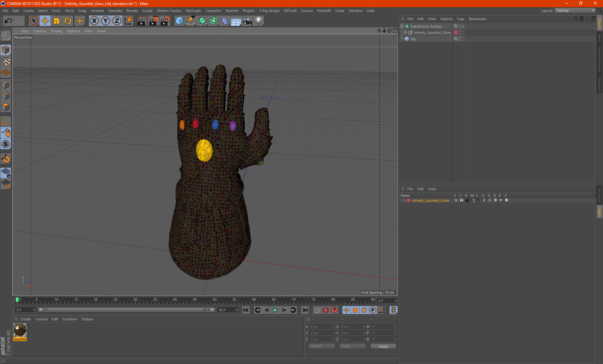Switch to Make Editable mode icon

coord(6,36)
